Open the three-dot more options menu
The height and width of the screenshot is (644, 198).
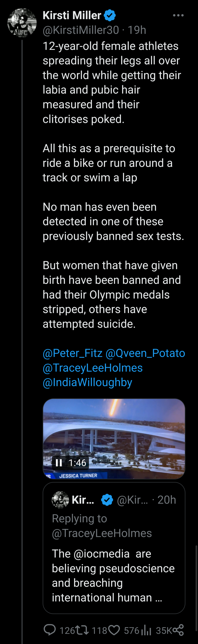(178, 15)
